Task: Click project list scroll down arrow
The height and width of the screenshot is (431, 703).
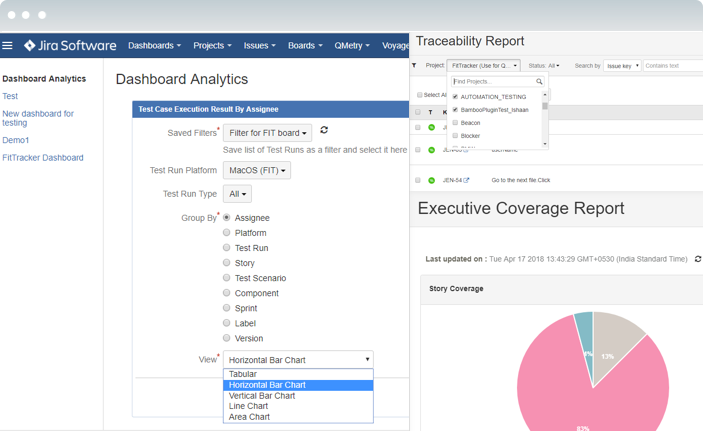Action: [545, 144]
